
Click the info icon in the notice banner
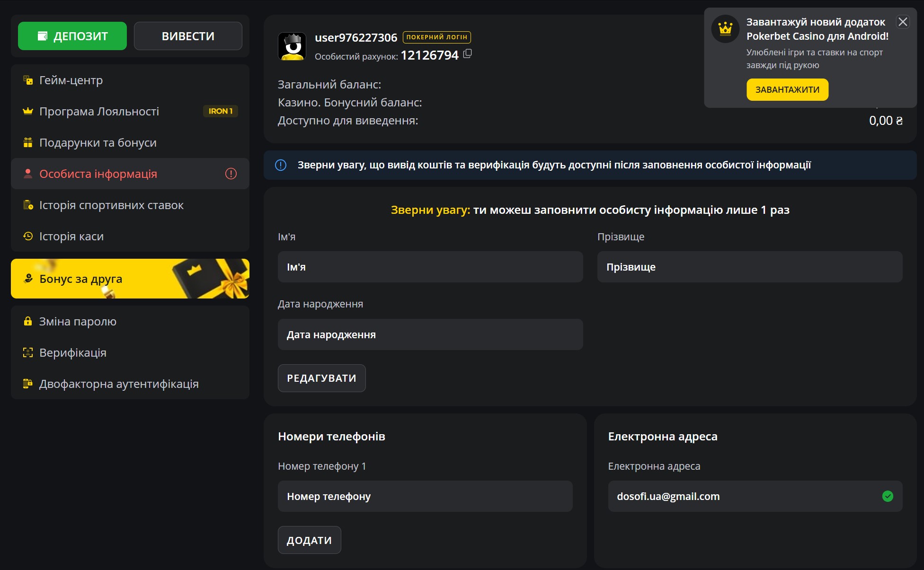point(281,165)
